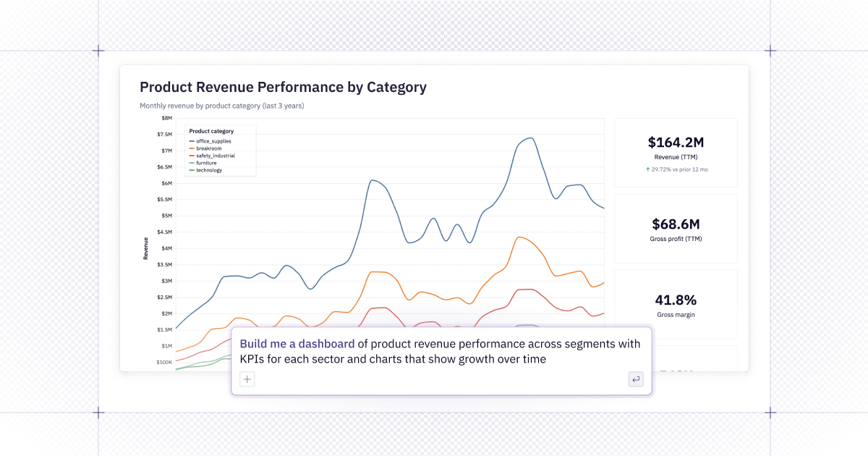Click the crosshair marker at bottom-right corner
The height and width of the screenshot is (456, 868).
click(x=770, y=413)
